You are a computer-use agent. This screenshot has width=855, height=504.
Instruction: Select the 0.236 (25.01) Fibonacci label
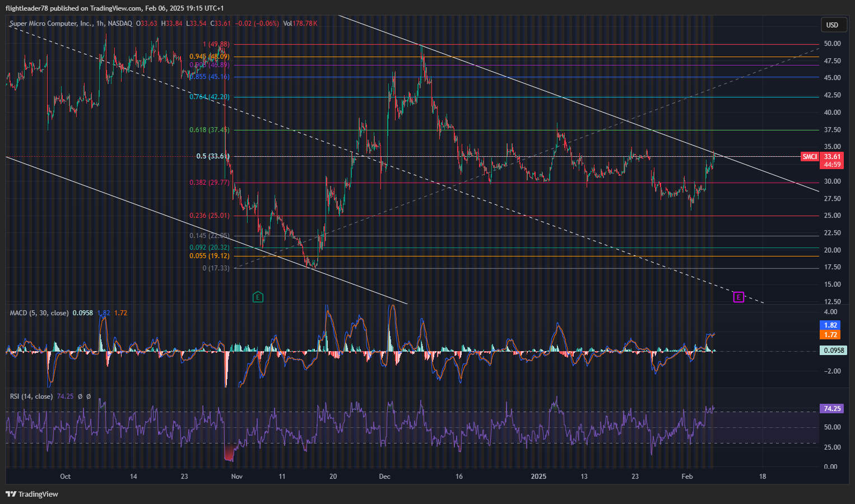tap(210, 216)
